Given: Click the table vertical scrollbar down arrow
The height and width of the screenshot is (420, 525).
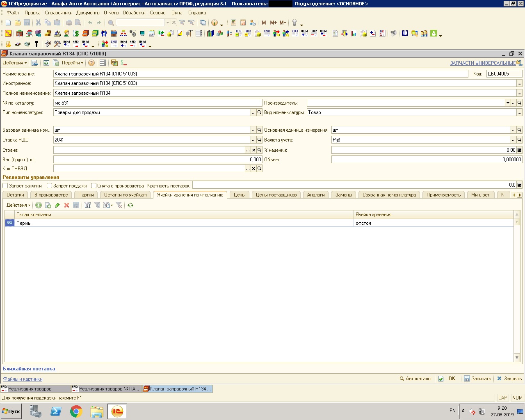Looking at the screenshot, I should click(x=517, y=358).
